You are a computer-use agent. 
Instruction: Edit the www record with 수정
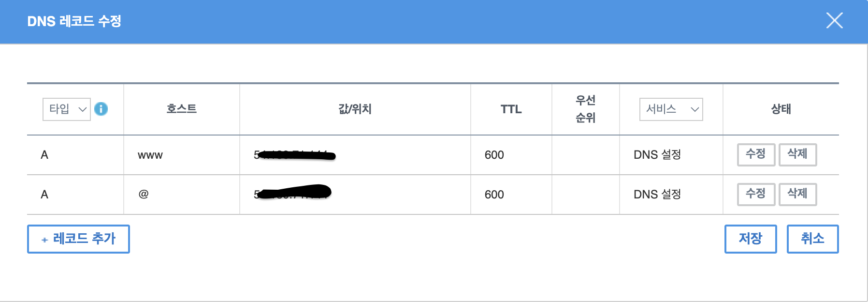pyautogui.click(x=756, y=154)
